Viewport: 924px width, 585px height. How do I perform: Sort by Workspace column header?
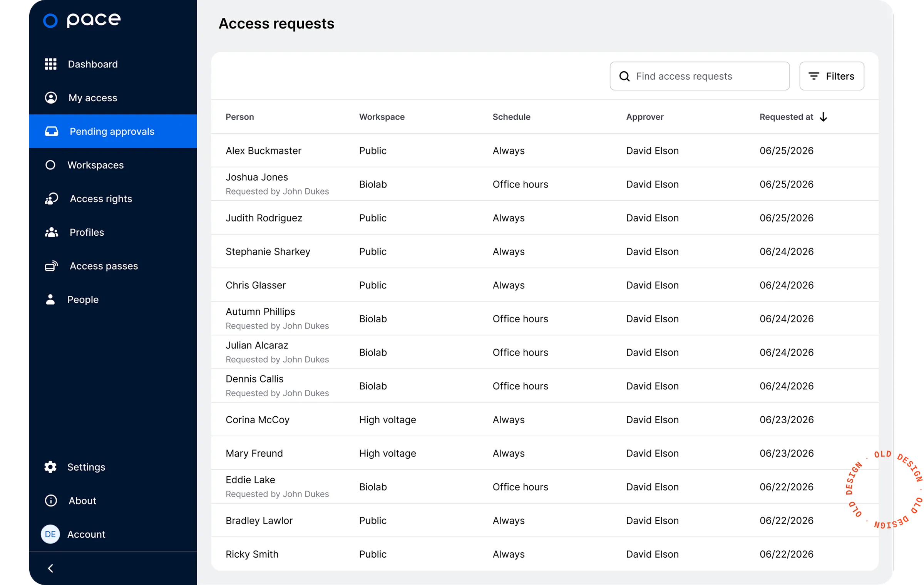point(382,117)
